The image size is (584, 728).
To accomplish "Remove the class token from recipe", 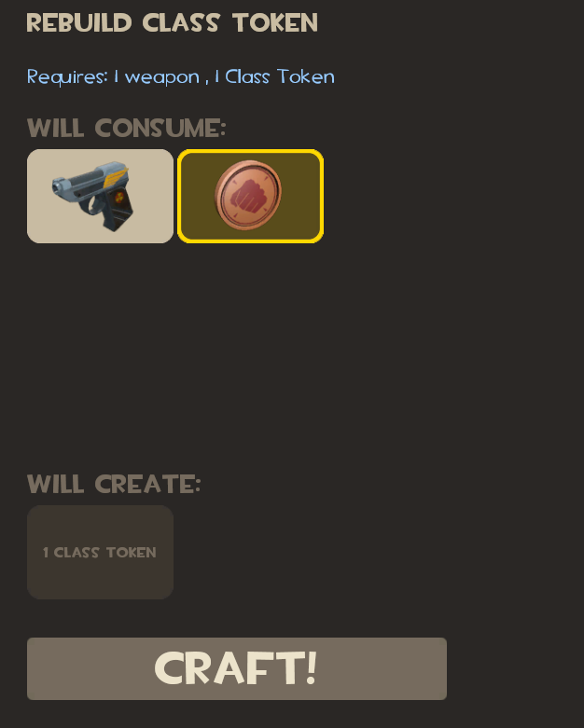I will [x=248, y=196].
